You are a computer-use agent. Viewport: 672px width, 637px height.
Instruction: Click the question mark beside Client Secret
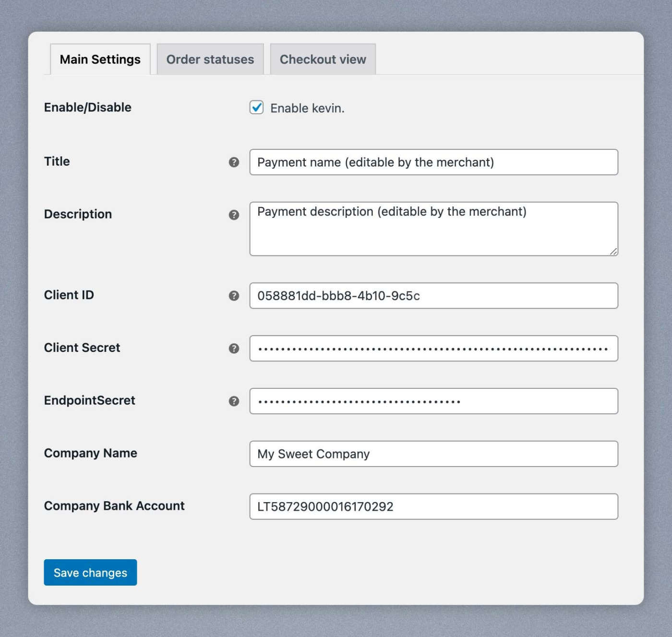[x=234, y=349]
